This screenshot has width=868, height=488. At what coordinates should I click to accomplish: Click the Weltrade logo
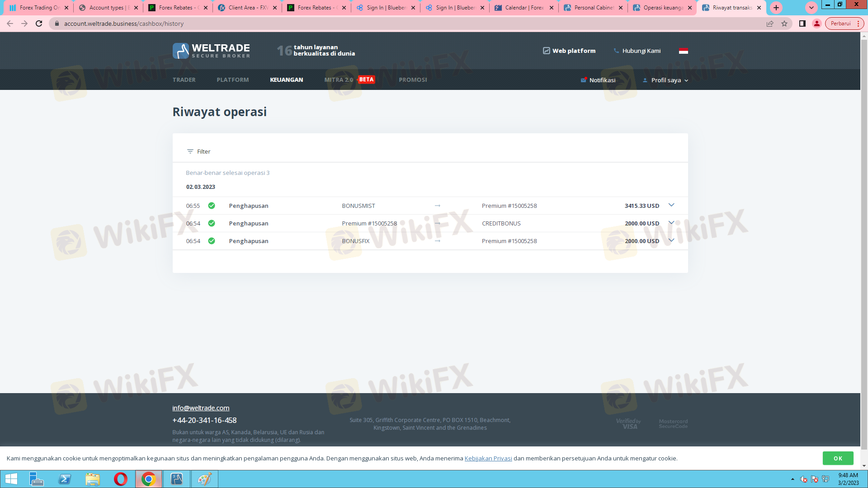tap(211, 51)
